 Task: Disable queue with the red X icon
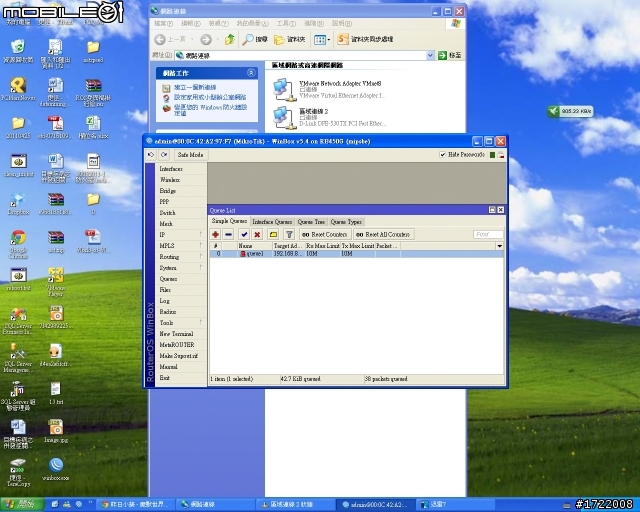pyautogui.click(x=257, y=234)
